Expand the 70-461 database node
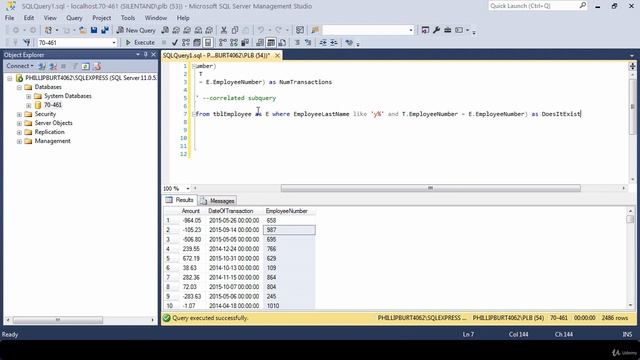Image resolution: width=640 pixels, height=360 pixels. pos(29,105)
